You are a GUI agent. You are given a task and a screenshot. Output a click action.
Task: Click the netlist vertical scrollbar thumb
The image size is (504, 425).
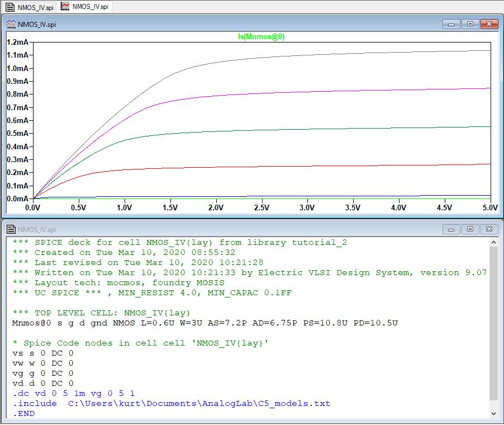tap(493, 324)
